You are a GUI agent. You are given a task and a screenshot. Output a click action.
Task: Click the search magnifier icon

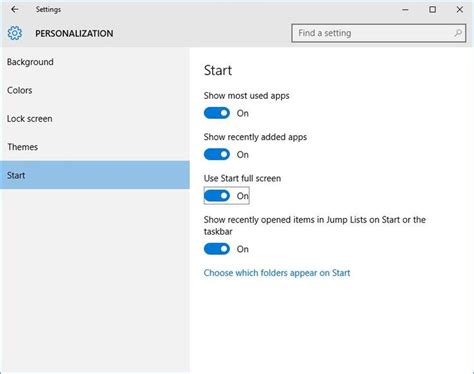coord(458,33)
